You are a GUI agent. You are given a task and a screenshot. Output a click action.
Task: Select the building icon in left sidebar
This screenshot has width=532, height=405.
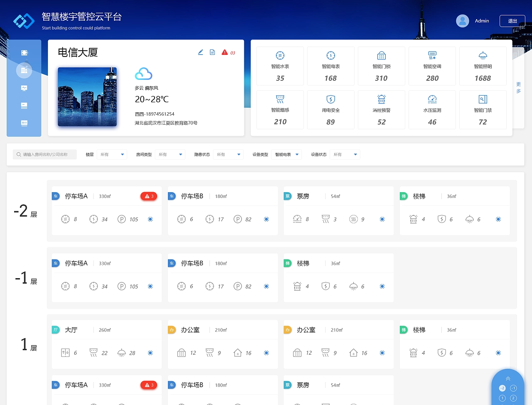(24, 70)
